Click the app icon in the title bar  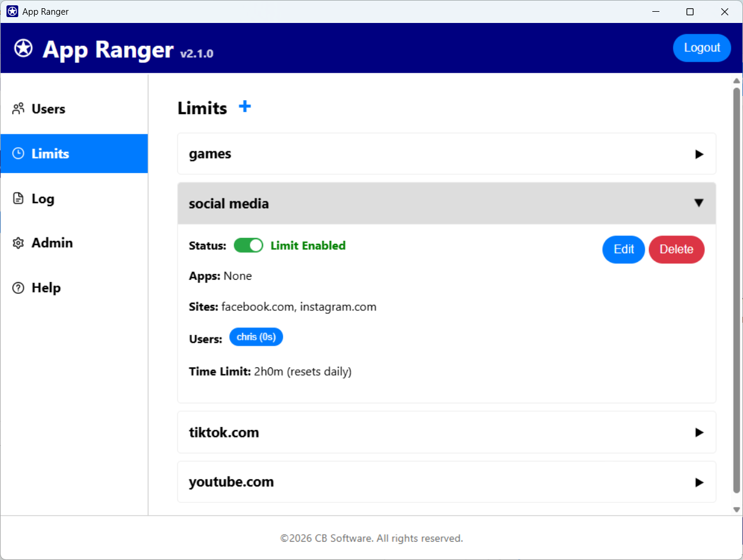(11, 11)
